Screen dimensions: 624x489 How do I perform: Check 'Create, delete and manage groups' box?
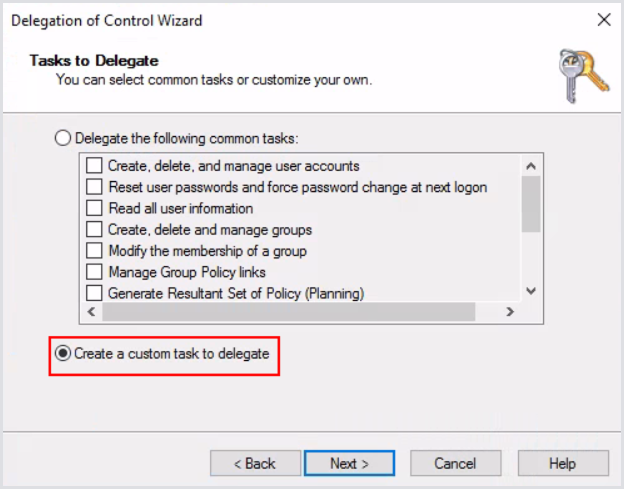pos(94,230)
